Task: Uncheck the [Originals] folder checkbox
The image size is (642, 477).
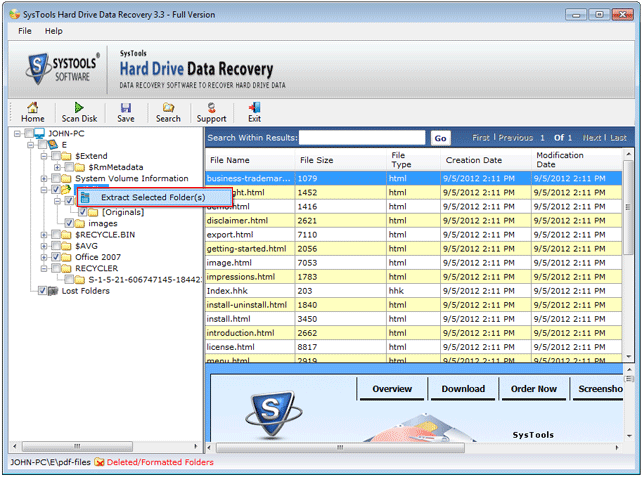Action: [x=83, y=212]
